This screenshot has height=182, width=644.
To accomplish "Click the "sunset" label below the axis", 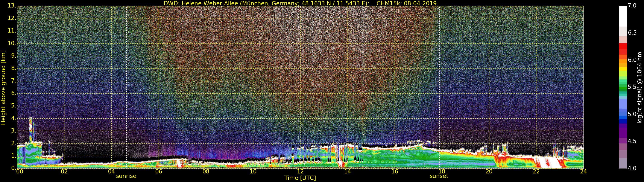I will [x=439, y=176].
